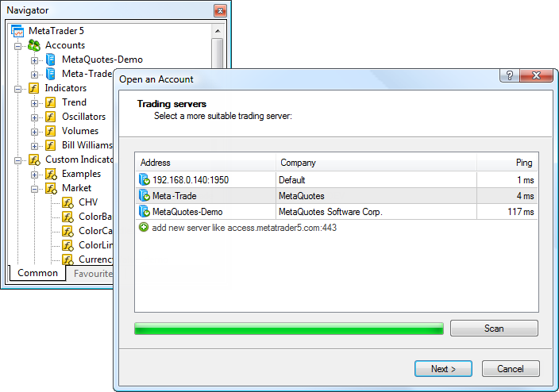The width and height of the screenshot is (559, 392).
Task: Select the Meta-Trade server address in dialog
Action: (175, 196)
